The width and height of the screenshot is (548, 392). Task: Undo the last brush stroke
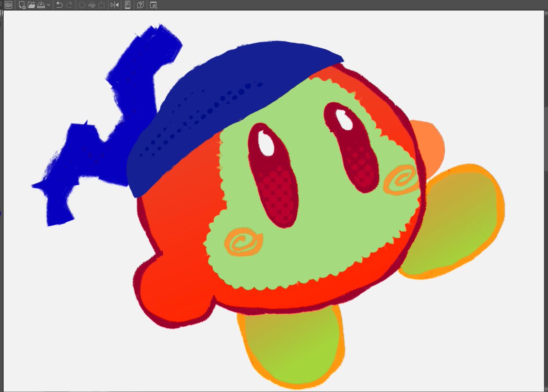[59, 5]
